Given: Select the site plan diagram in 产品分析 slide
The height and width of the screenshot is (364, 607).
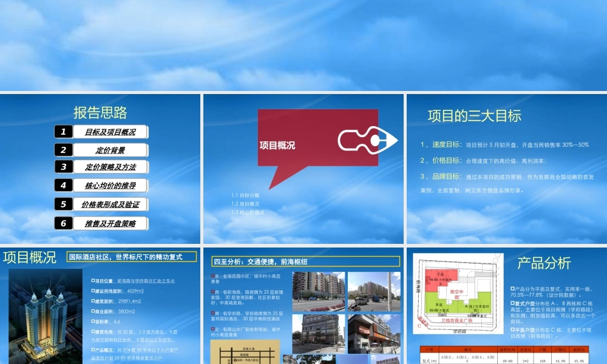Looking at the screenshot, I should [458, 294].
